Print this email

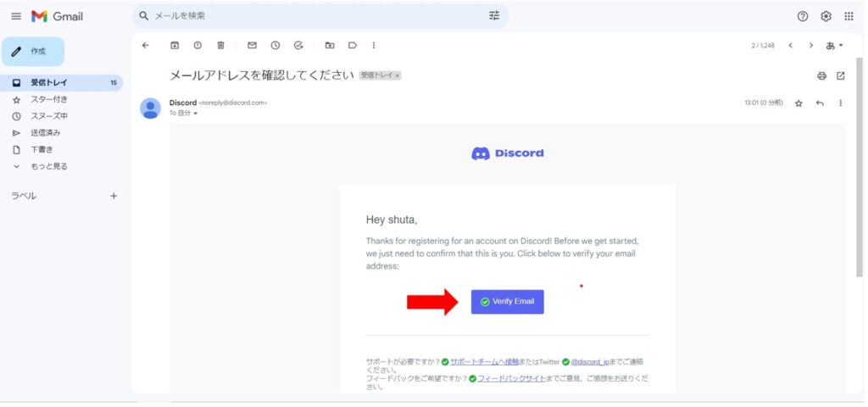(x=821, y=75)
